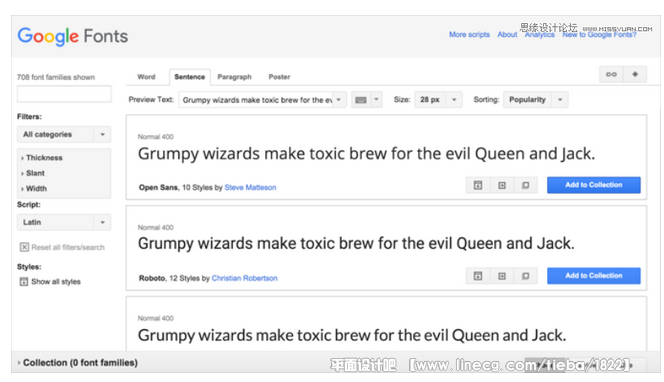
Task: Open the About link
Action: (507, 35)
